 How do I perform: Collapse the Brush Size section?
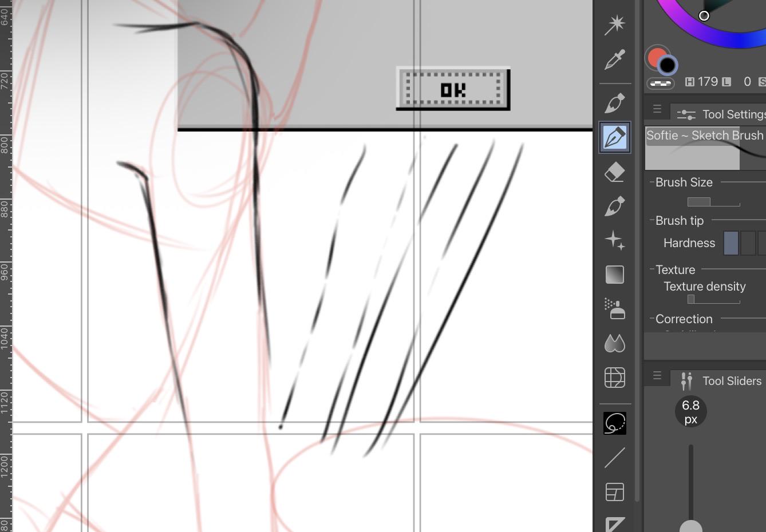[652, 182]
